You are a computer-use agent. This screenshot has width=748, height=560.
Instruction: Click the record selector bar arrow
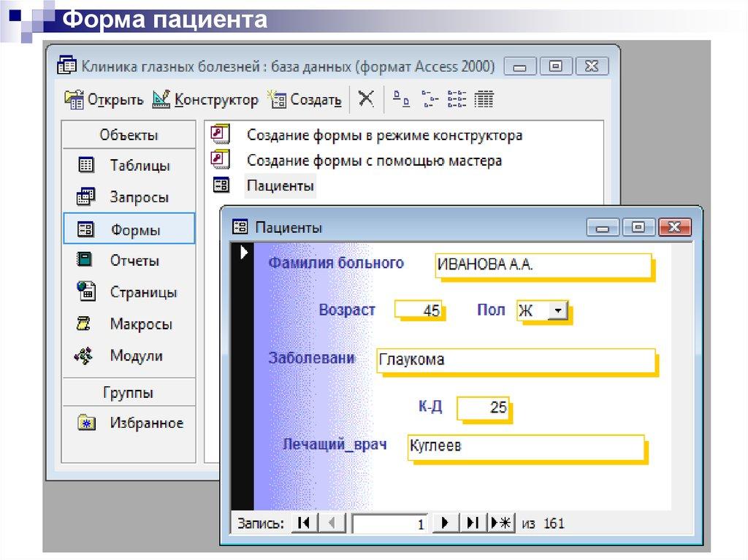click(x=244, y=253)
